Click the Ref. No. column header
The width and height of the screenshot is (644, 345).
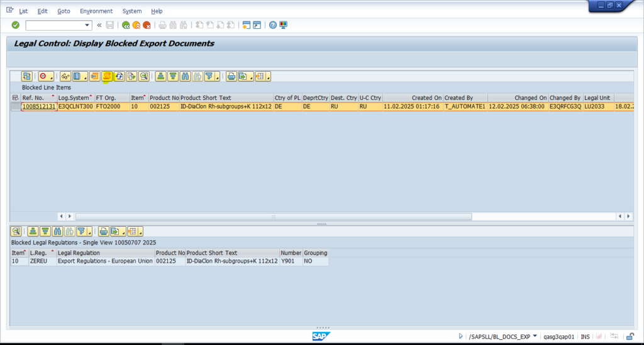click(x=38, y=97)
